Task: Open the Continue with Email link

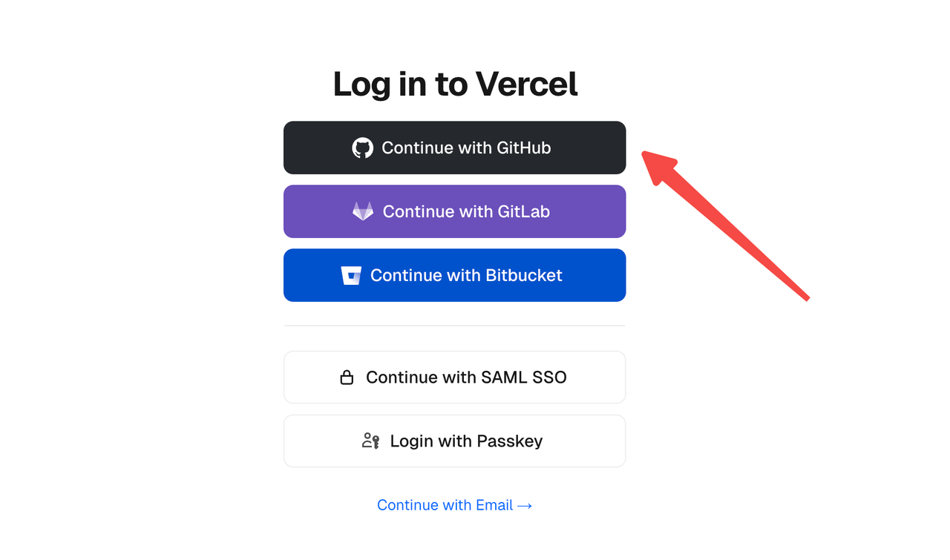Action: pos(445,505)
